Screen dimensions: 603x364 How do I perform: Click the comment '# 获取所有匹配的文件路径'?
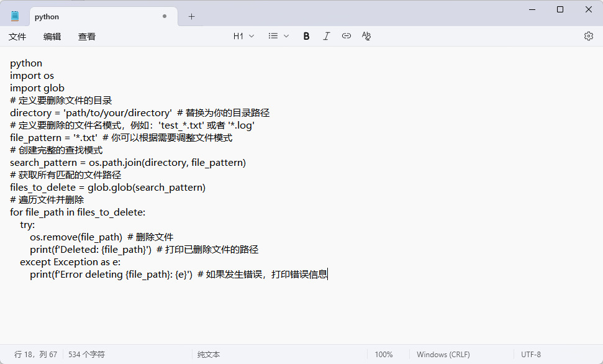65,175
